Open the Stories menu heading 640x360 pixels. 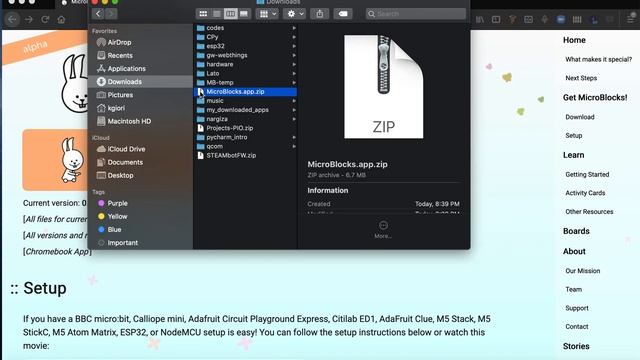point(576,346)
